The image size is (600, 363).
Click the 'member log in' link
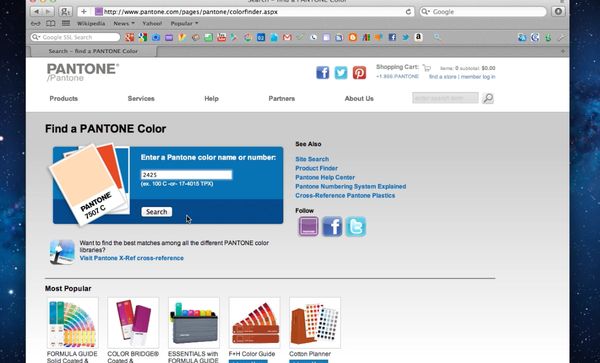[478, 77]
